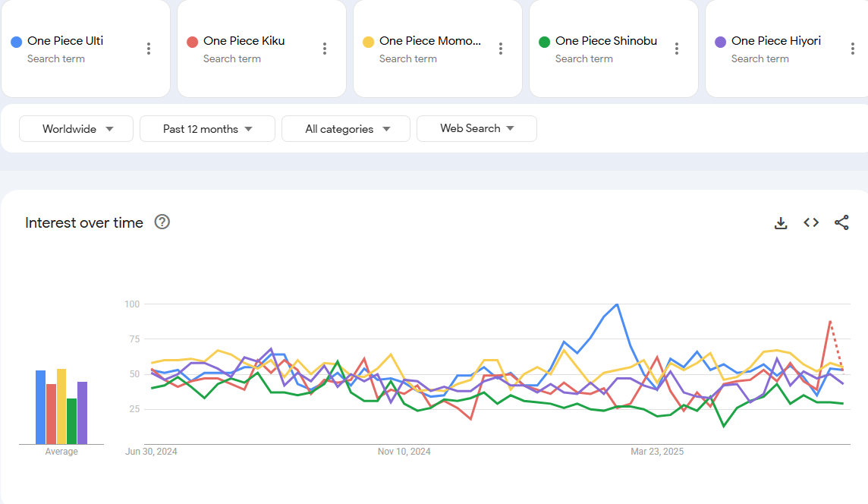The height and width of the screenshot is (504, 868).
Task: Click the Jun 30, 2024 axis label
Action: click(x=151, y=452)
